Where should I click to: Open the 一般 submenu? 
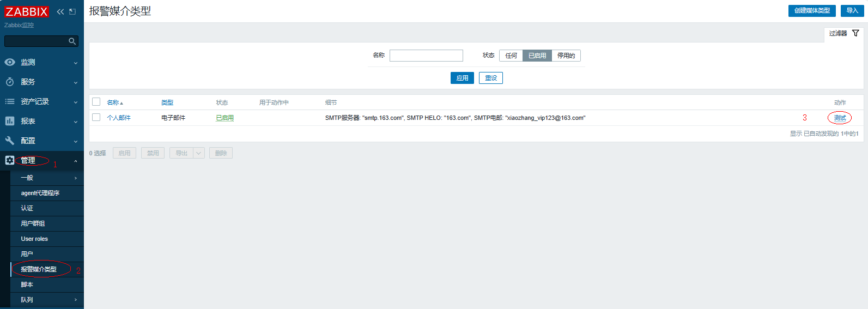coord(47,178)
